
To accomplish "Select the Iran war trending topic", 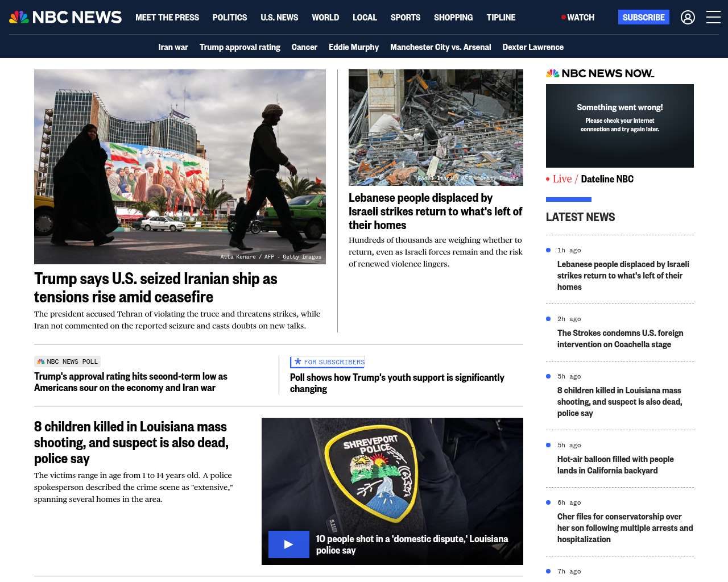I will coord(173,47).
